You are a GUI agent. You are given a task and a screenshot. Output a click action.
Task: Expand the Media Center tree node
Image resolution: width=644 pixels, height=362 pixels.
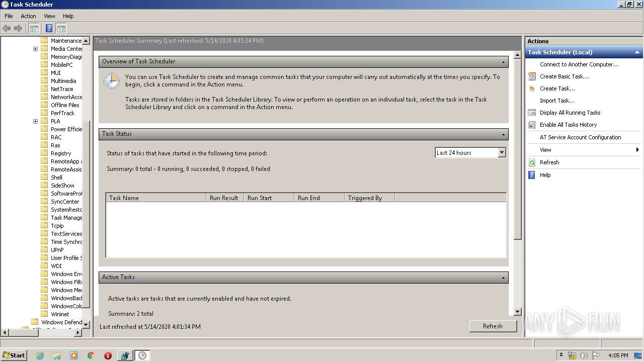pos(35,49)
